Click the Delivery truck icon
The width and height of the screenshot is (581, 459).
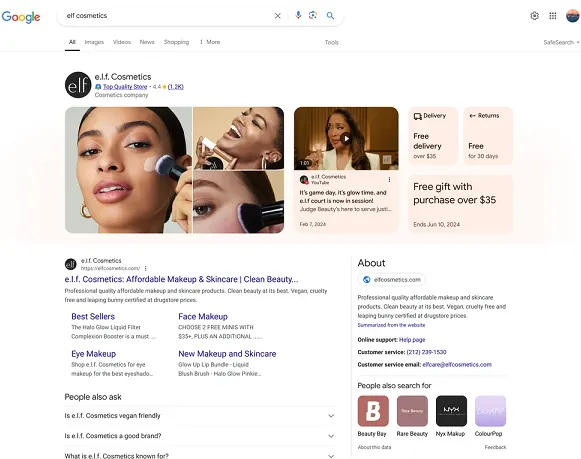(418, 116)
